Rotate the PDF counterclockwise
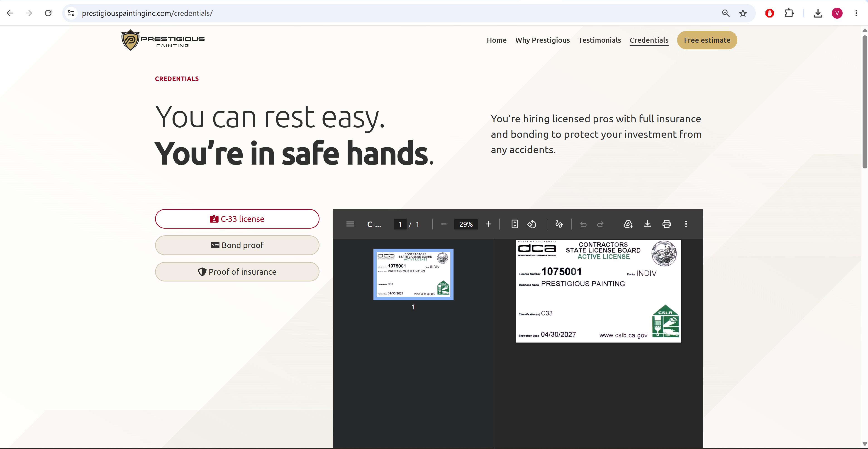Image resolution: width=868 pixels, height=449 pixels. 532,224
